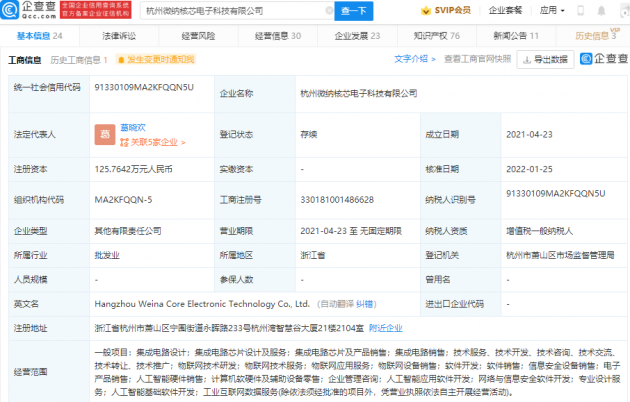630x402 pixels.
Task: Click 发生变更时通知我 alert button
Action: click(155, 60)
